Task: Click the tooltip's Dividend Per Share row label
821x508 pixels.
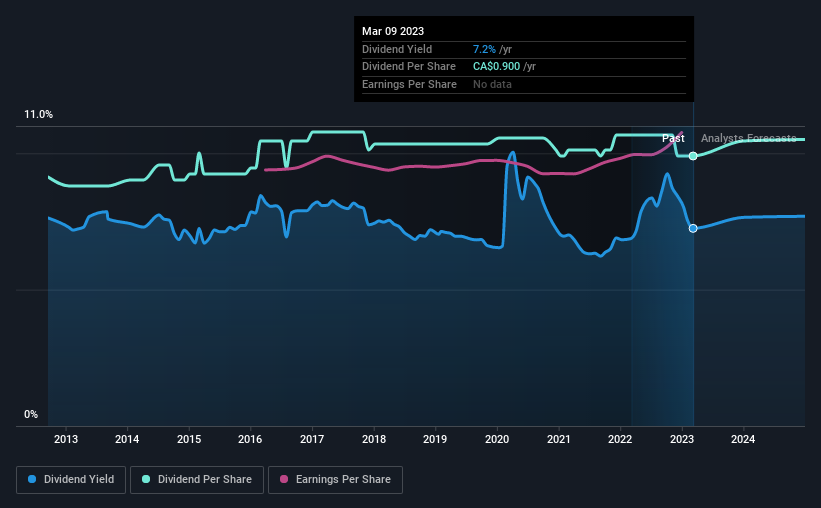Action: click(409, 67)
